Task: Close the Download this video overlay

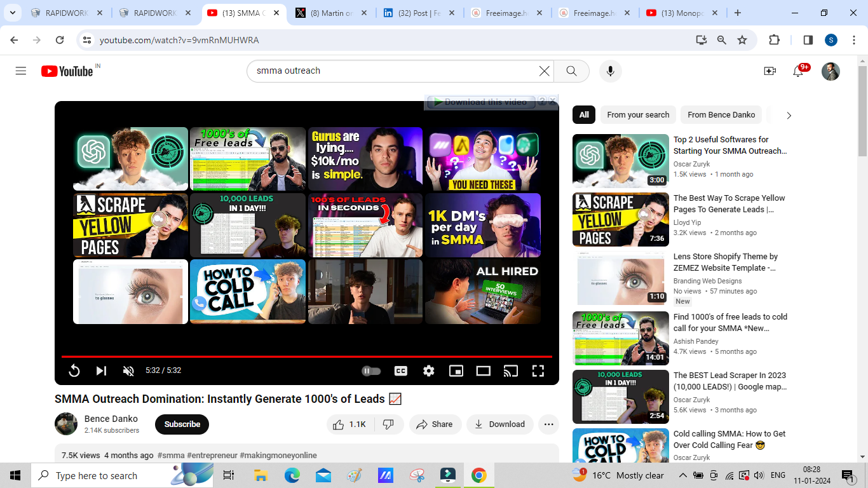Action: pos(553,101)
